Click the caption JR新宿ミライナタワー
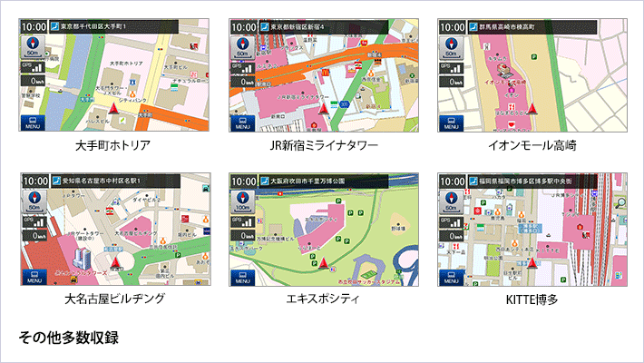Image resolution: width=644 pixels, height=363 pixels. point(324,145)
